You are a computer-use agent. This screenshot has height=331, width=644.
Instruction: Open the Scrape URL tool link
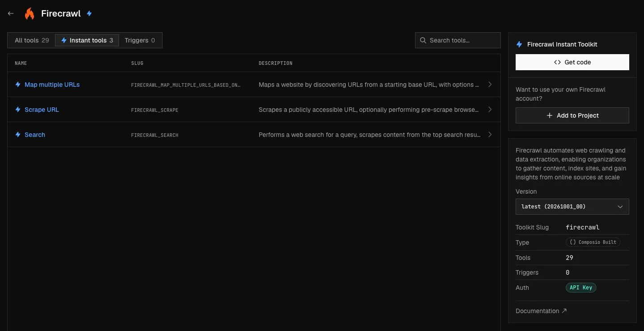point(42,110)
